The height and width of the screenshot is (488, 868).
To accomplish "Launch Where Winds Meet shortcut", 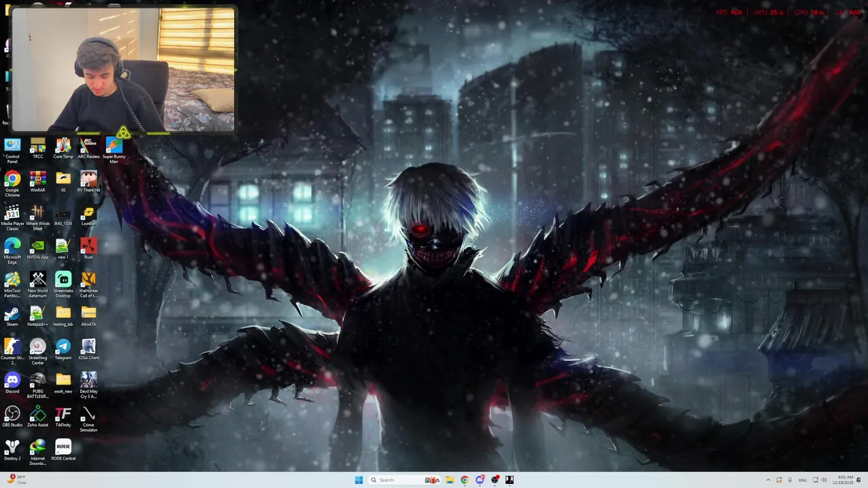I will click(x=38, y=218).
